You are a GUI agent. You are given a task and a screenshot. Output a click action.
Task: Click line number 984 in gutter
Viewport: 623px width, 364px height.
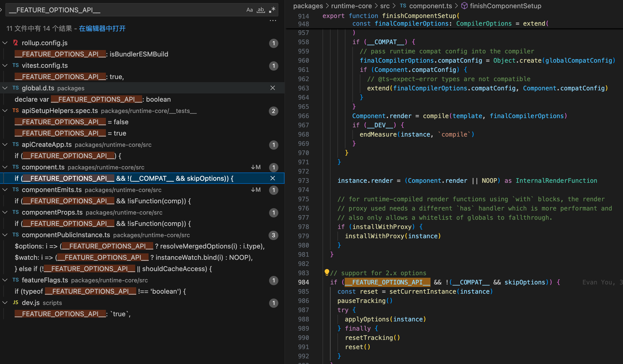tap(303, 282)
